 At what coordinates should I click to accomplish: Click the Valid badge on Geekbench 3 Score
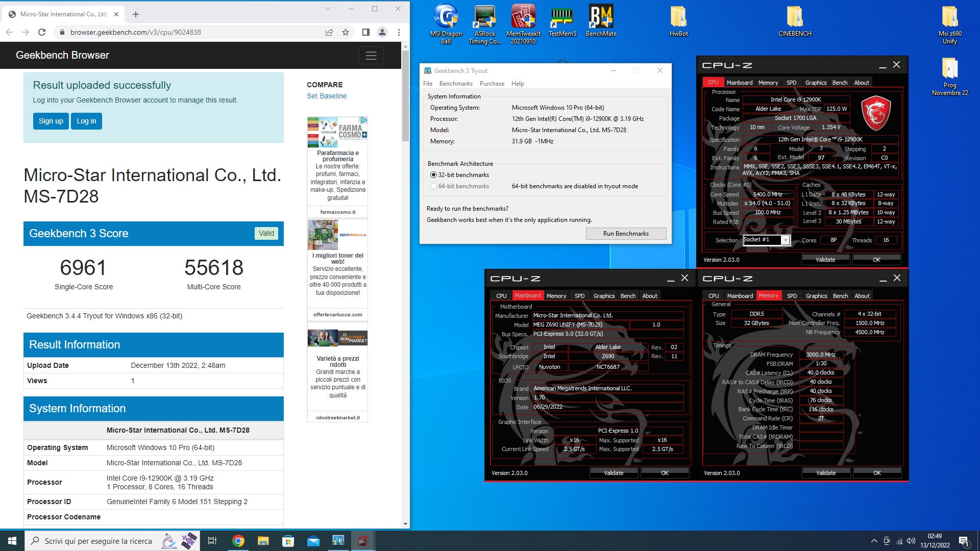[x=266, y=233]
